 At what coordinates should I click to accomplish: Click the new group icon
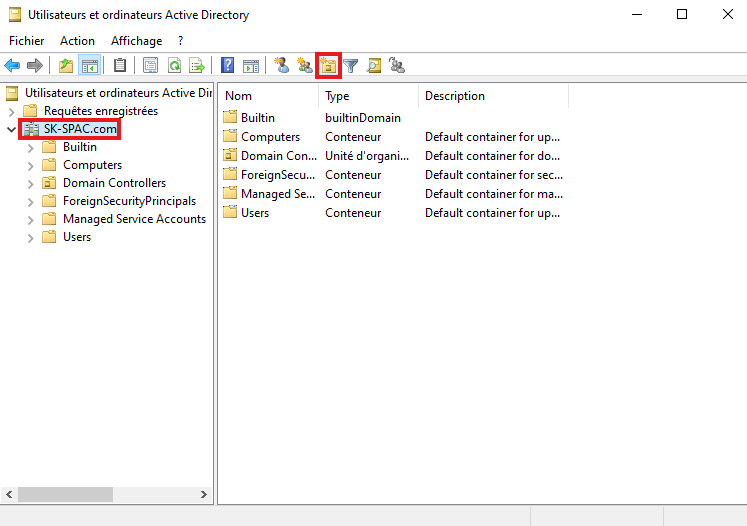click(x=305, y=66)
